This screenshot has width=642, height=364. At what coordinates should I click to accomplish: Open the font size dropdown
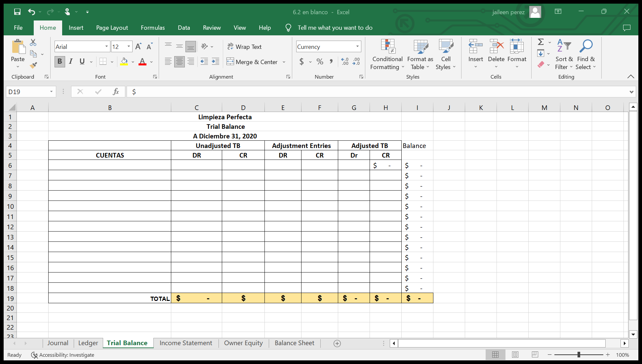(x=129, y=47)
